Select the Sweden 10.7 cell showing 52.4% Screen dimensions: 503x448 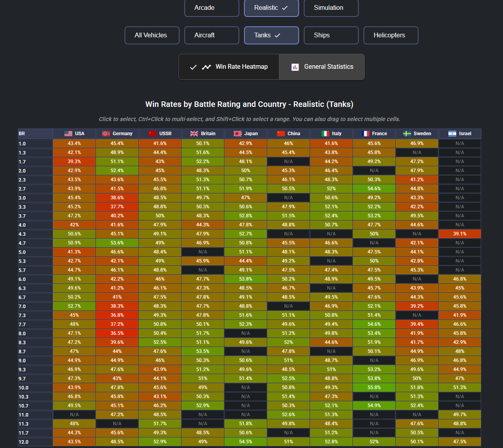[x=417, y=406]
